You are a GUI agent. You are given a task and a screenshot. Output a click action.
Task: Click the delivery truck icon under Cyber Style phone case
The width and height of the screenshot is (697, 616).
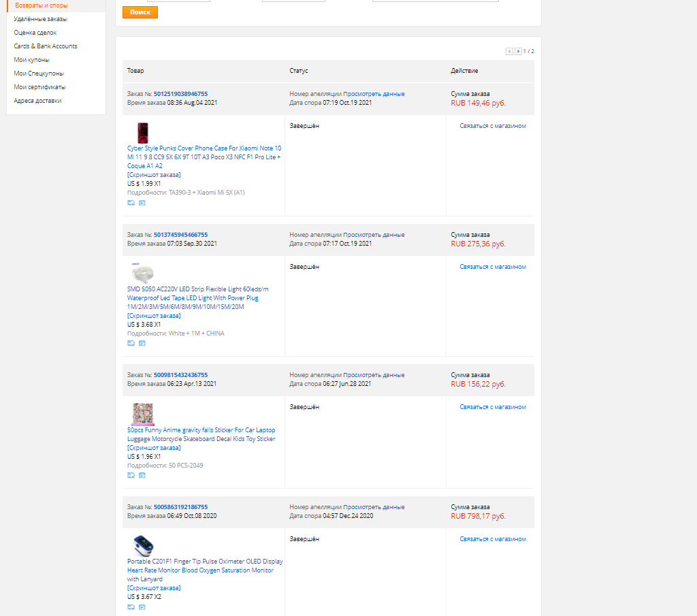pos(131,203)
